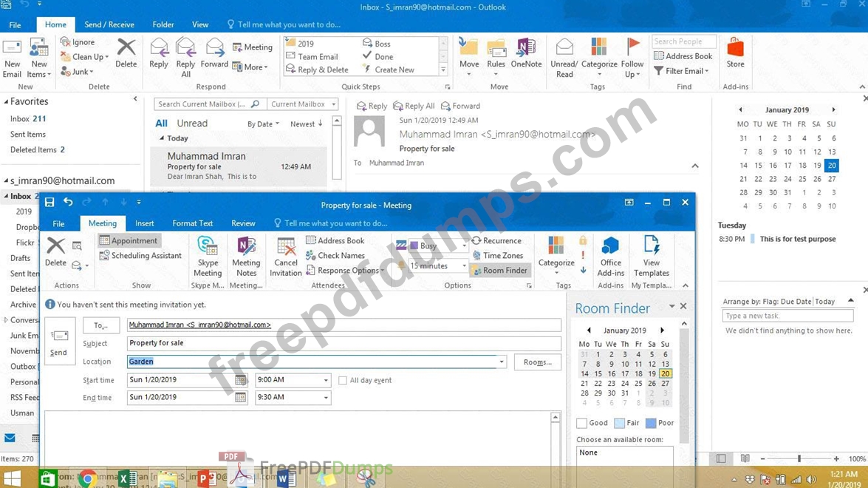Screen dimensions: 868x488
Task: Click Cancel Invitation
Action: point(286,256)
